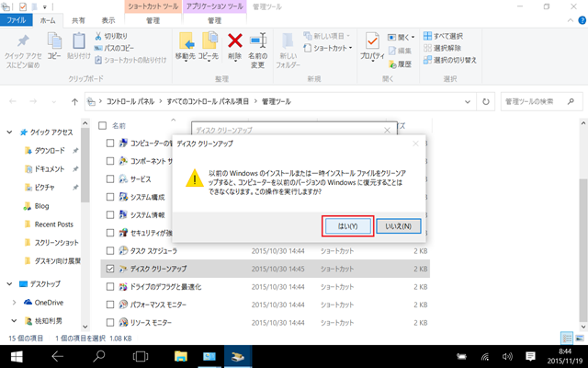The width and height of the screenshot is (588, 368).
Task: Select ドキュメント in navigation pane
Action: [x=50, y=169]
